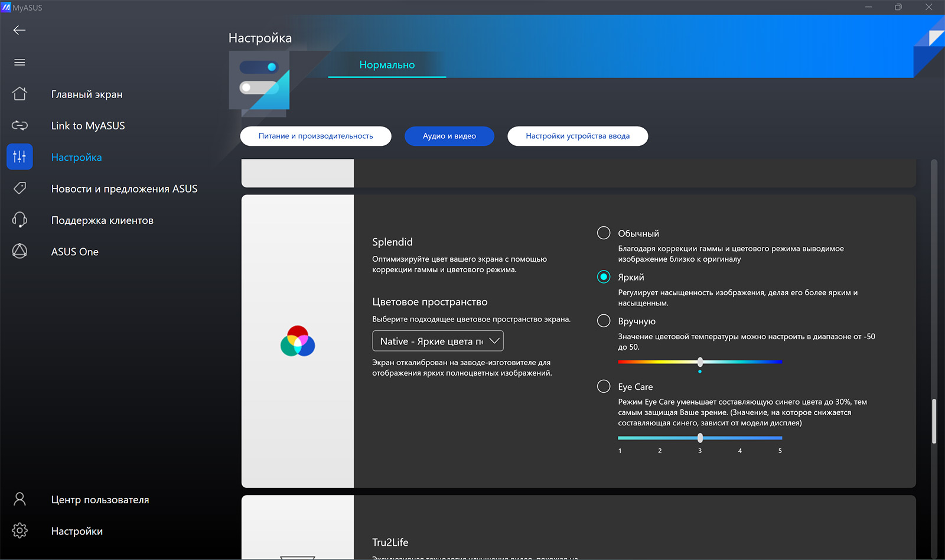Click the Настройка page title
945x560 pixels.
[x=260, y=38]
